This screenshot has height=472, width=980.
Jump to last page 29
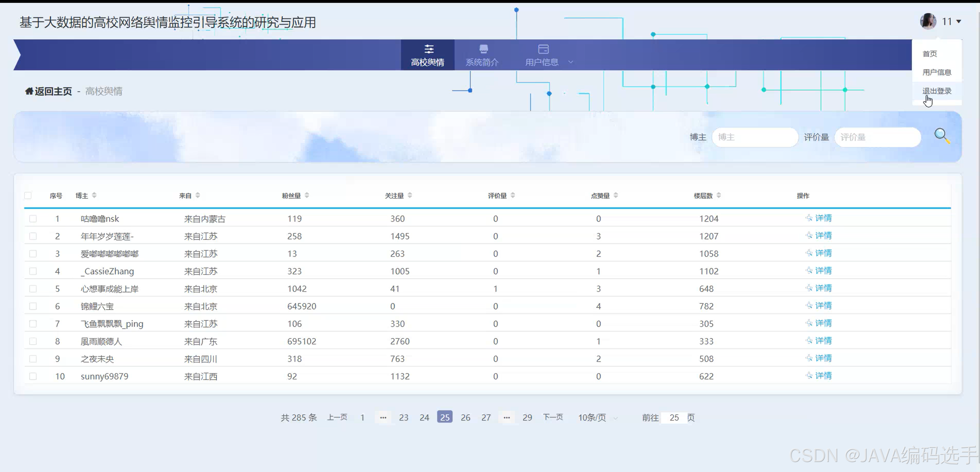pos(527,417)
